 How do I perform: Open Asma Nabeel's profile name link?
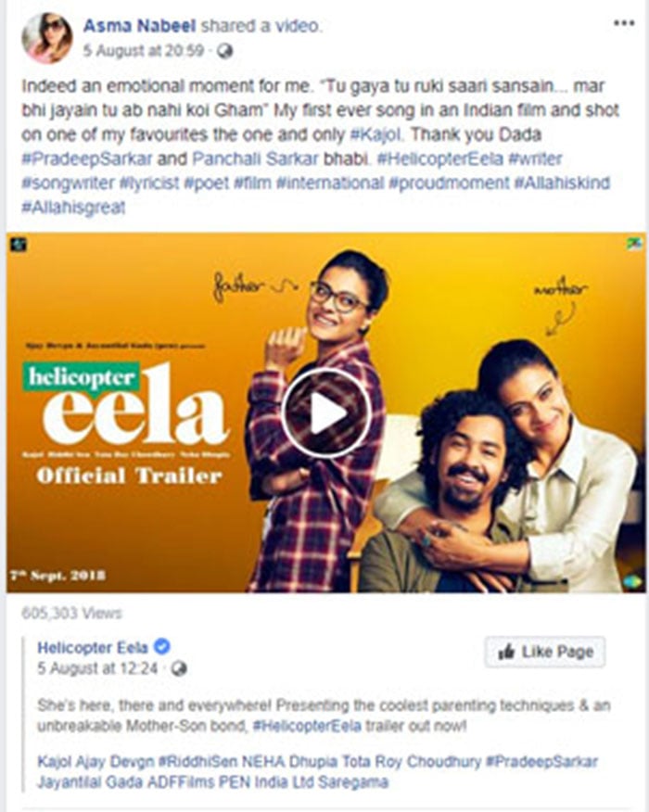[139, 25]
